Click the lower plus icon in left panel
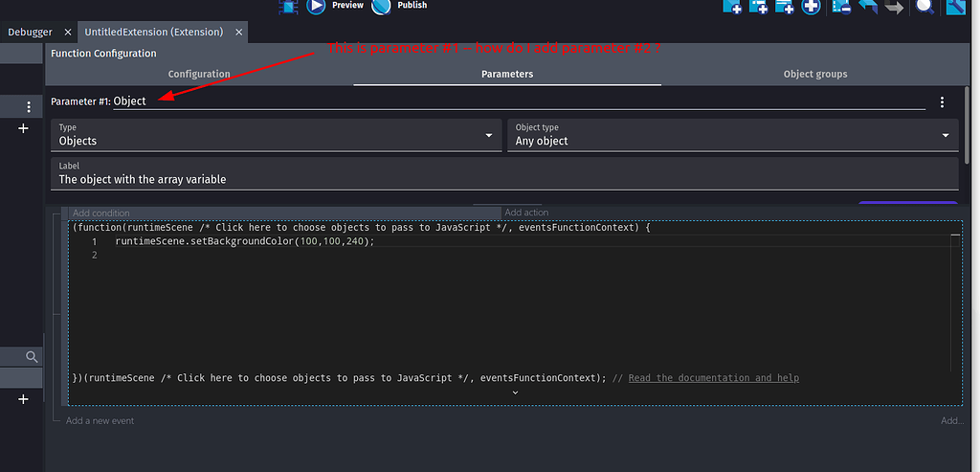 click(23, 399)
